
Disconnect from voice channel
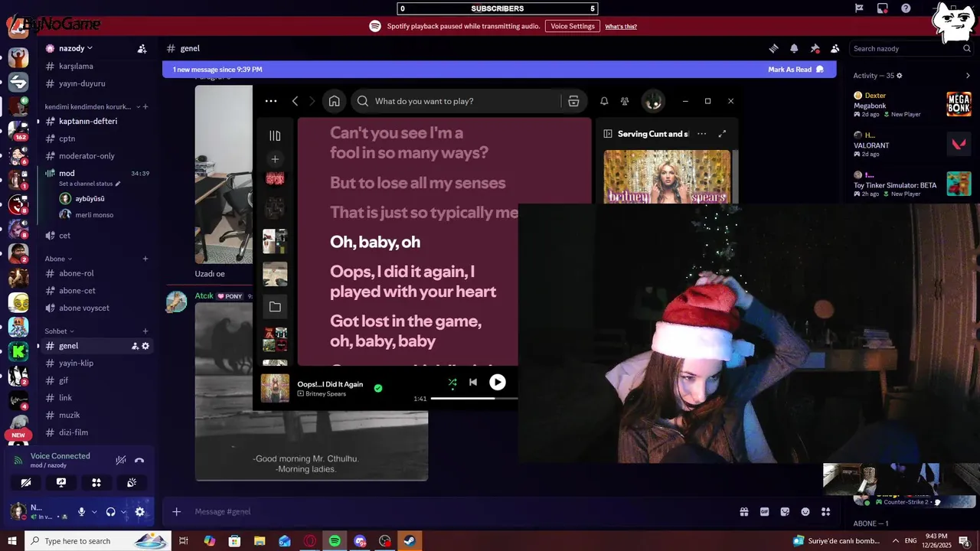point(139,460)
